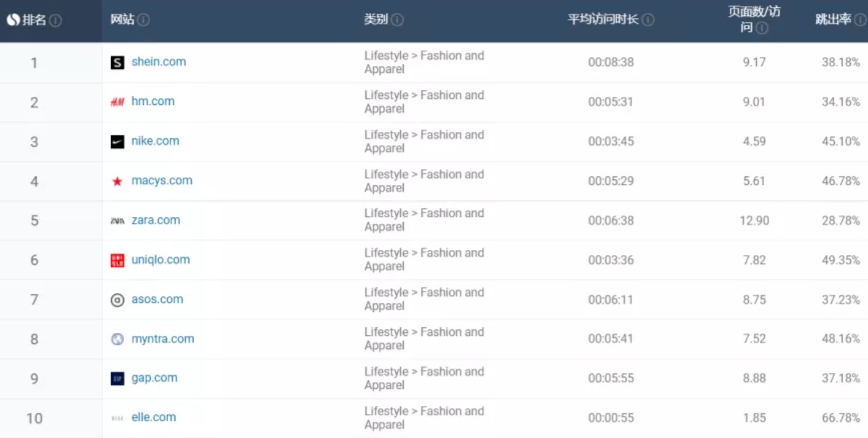Click the category text in zara.com row
Viewport: 868px width, 438px height.
[424, 220]
